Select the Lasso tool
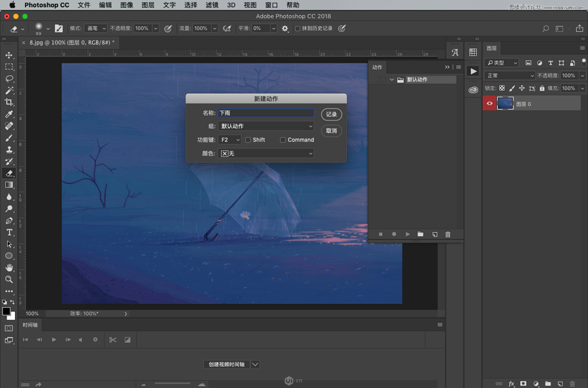This screenshot has width=588, height=388. point(9,78)
